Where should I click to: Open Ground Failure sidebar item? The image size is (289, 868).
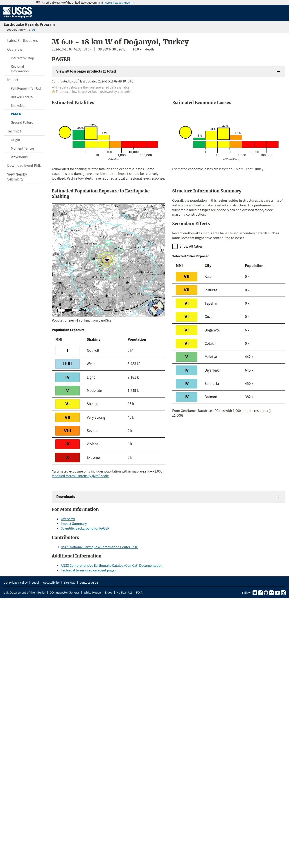(22, 123)
